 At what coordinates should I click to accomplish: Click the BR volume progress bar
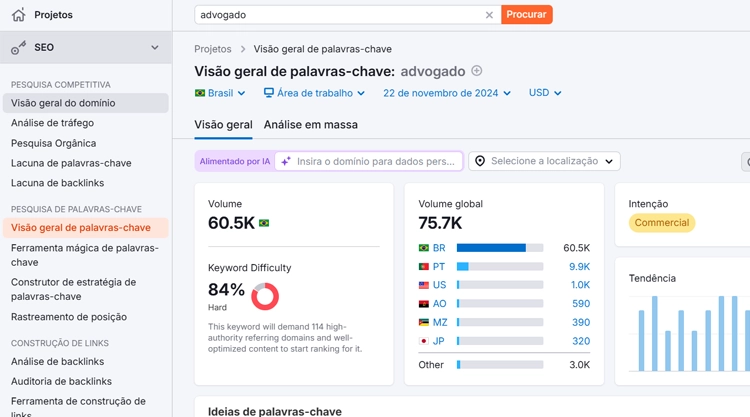(500, 248)
